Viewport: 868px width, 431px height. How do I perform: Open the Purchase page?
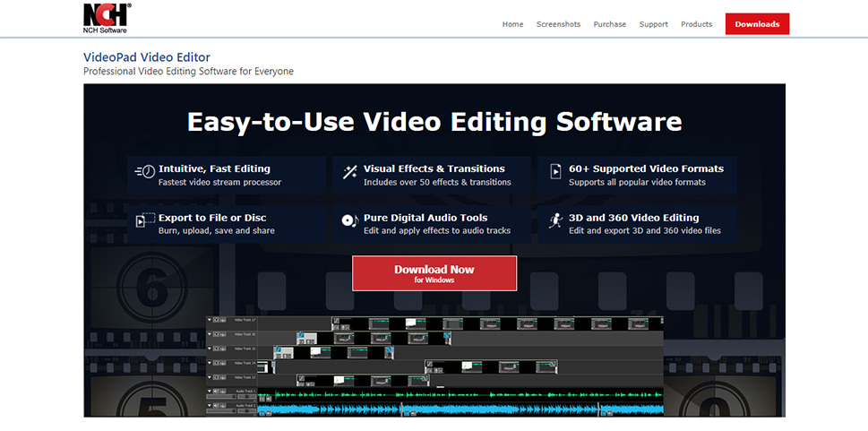609,24
